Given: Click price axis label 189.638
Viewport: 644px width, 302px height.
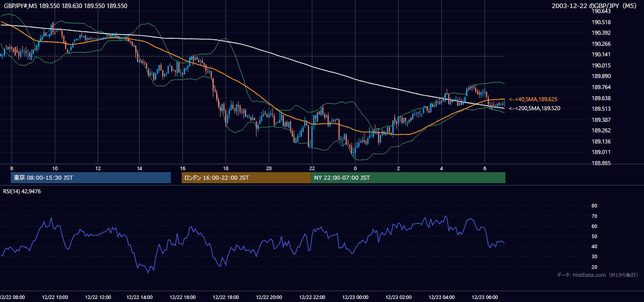Looking at the screenshot, I should [x=601, y=98].
